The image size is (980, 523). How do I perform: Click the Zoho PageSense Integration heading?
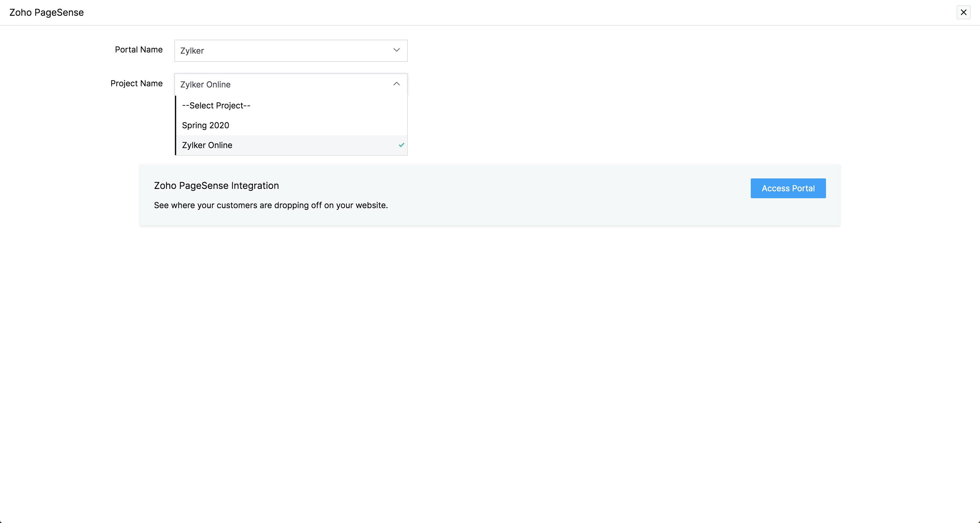coord(216,186)
